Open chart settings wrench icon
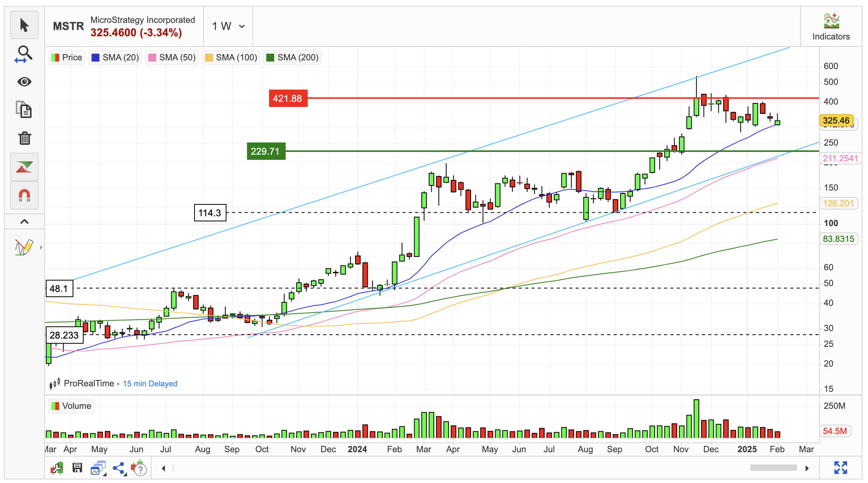Image resolution: width=868 pixels, height=483 pixels. [57, 468]
